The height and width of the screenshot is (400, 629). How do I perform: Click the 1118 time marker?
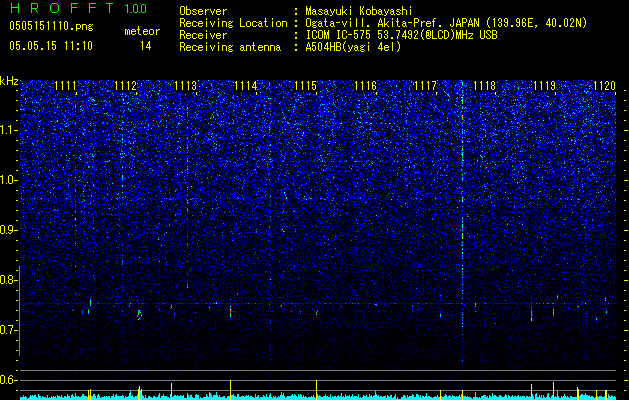point(485,86)
